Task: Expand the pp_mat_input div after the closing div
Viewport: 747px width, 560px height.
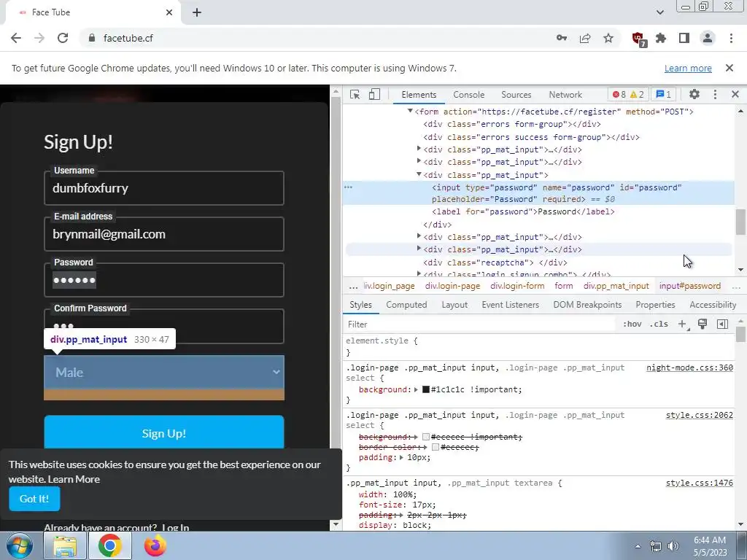Action: pyautogui.click(x=419, y=236)
